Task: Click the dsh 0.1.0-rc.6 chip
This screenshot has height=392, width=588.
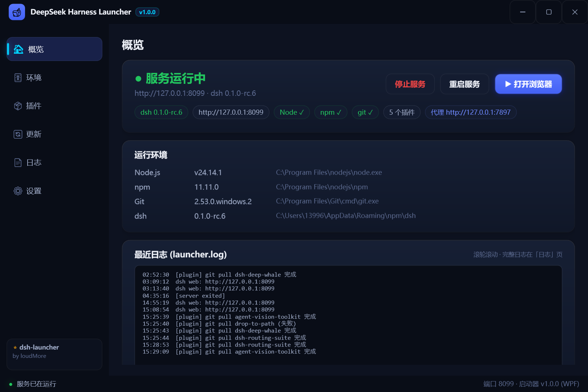Action: click(x=162, y=112)
